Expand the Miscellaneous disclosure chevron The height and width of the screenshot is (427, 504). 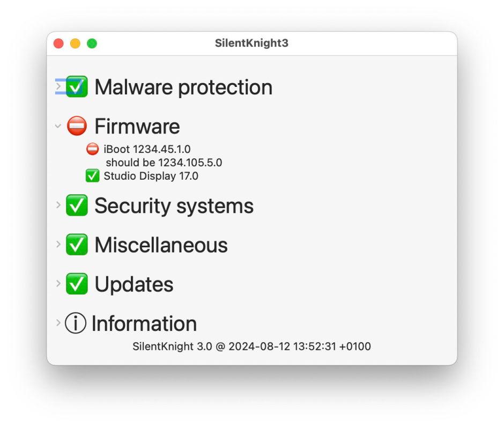[58, 244]
